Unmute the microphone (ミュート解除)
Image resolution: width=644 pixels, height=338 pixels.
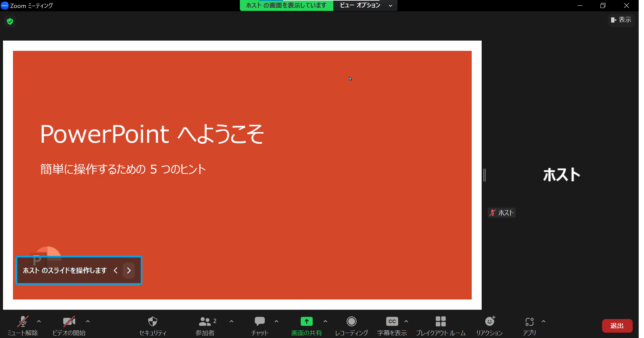(x=23, y=322)
